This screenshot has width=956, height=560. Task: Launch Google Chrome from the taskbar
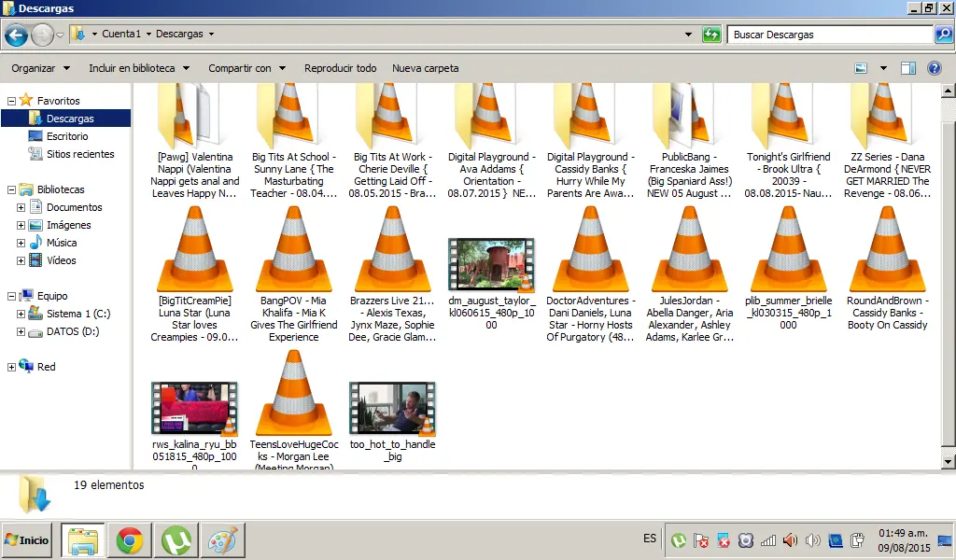pyautogui.click(x=129, y=539)
